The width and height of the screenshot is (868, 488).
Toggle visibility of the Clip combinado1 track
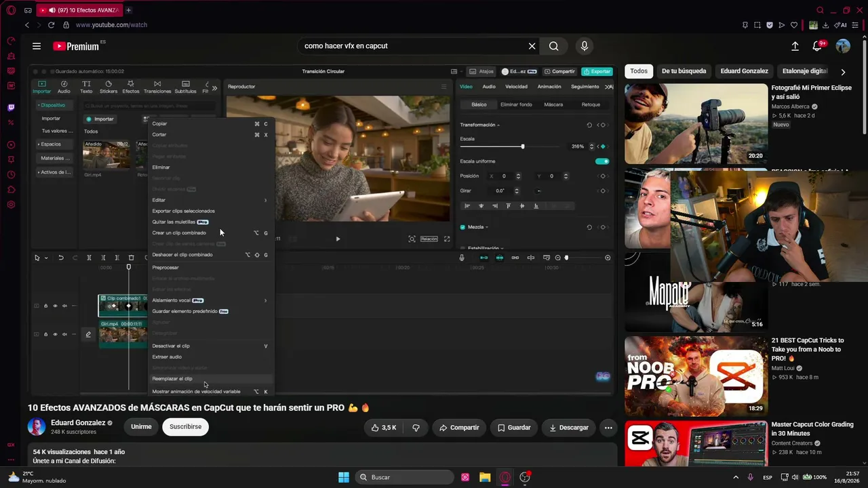56,306
